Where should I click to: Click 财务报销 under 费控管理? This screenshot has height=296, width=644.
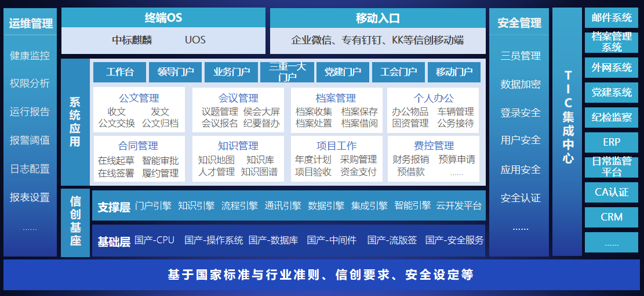(x=410, y=160)
